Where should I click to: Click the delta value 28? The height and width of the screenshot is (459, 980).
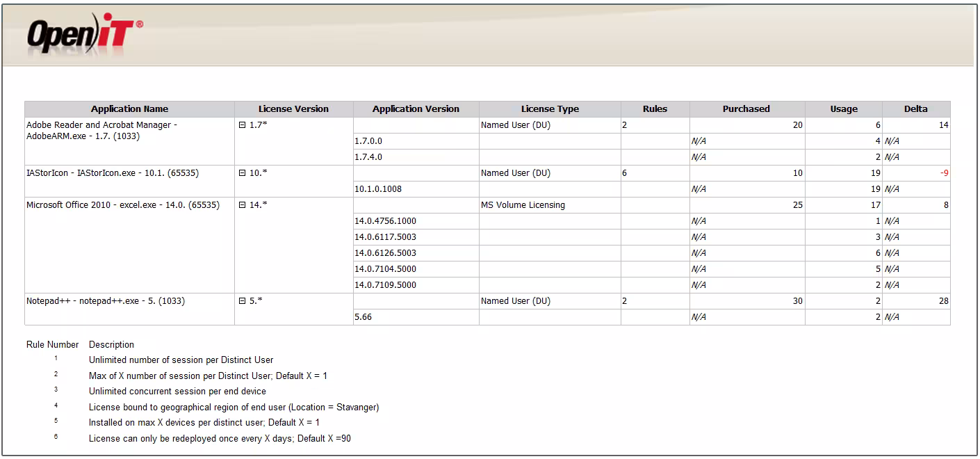tap(944, 301)
